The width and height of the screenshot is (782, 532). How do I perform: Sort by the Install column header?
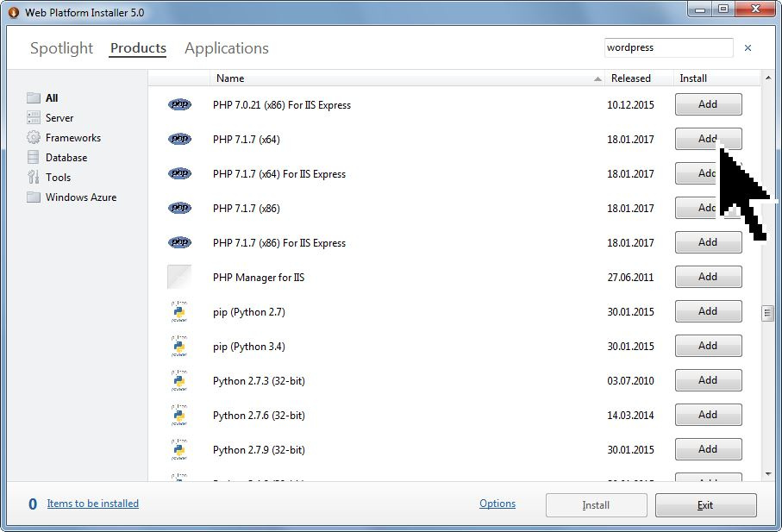click(x=716, y=78)
